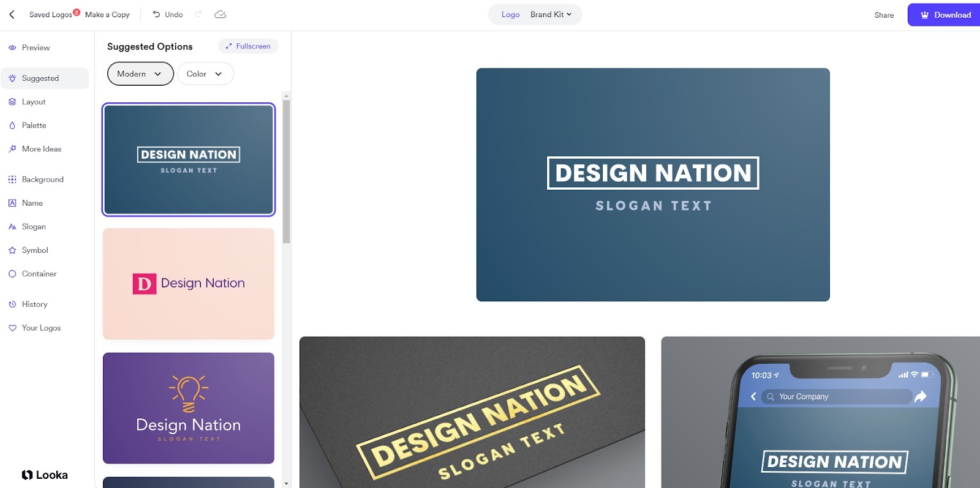Click the Saved Logos notification badge

coord(77,12)
